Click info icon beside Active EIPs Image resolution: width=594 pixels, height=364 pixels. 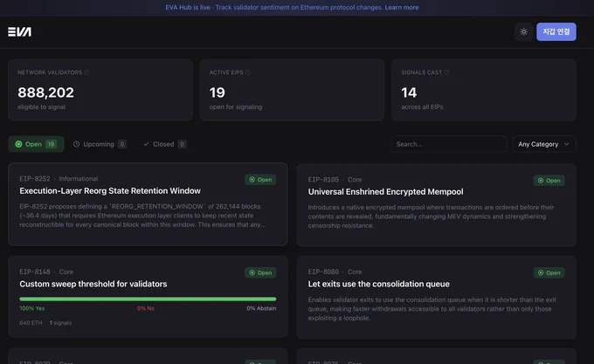click(x=248, y=72)
